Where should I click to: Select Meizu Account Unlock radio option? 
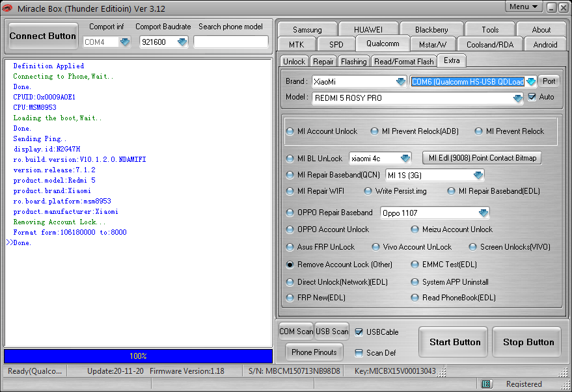point(415,229)
